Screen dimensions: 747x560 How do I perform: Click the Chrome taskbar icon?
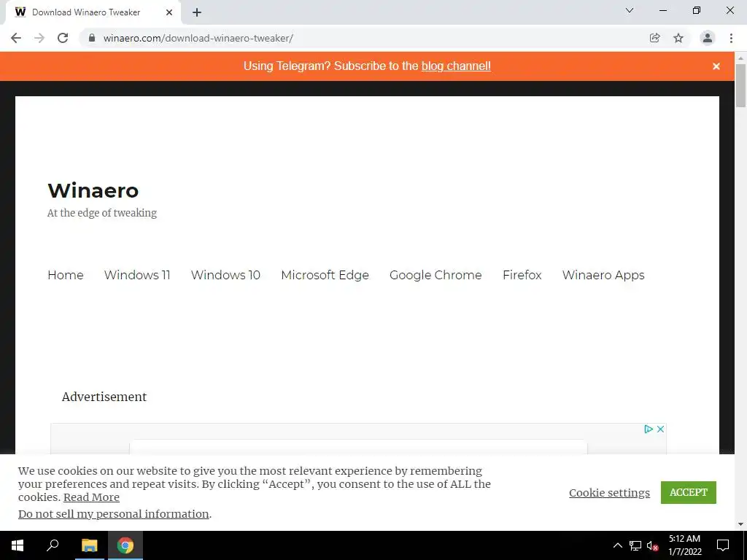pos(125,545)
